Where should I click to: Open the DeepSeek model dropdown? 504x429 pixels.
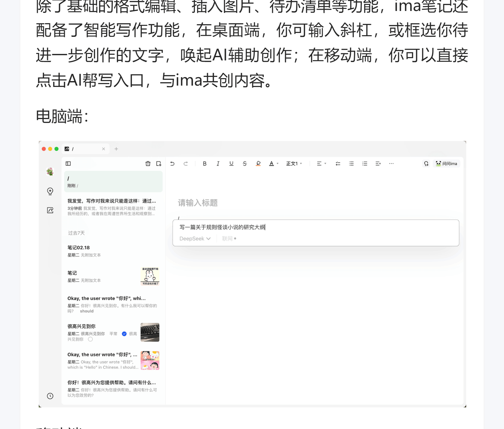(195, 239)
